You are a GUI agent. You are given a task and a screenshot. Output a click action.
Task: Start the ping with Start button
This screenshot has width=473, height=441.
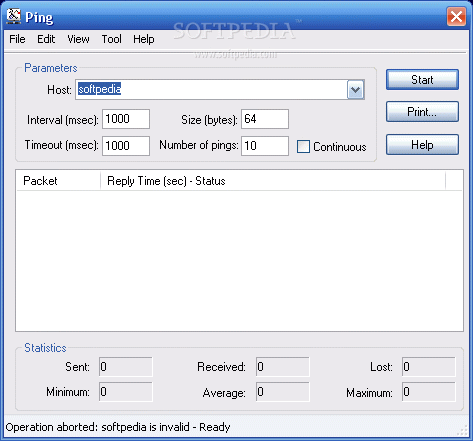point(422,80)
